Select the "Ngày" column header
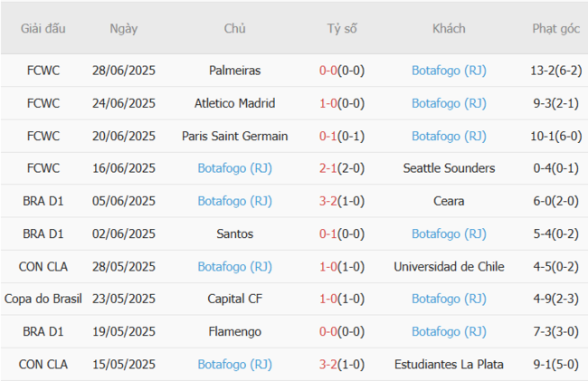Viewport: 588px width, 381px height. (124, 29)
